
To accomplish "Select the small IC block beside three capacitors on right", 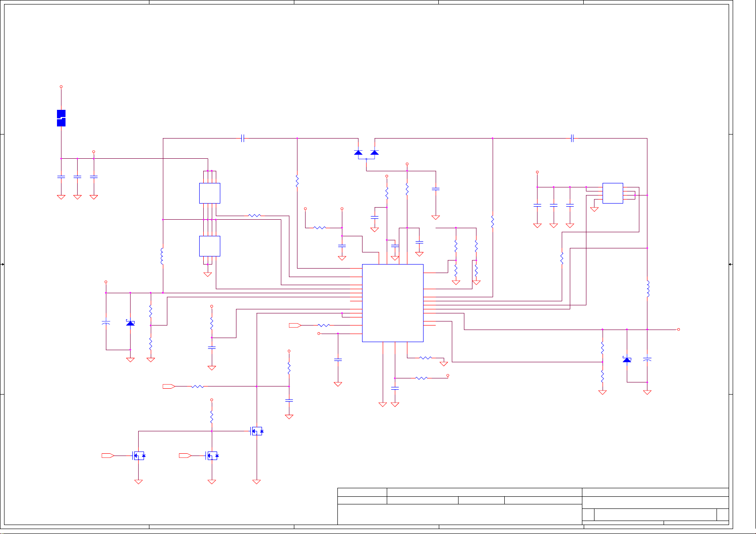I will click(x=612, y=193).
